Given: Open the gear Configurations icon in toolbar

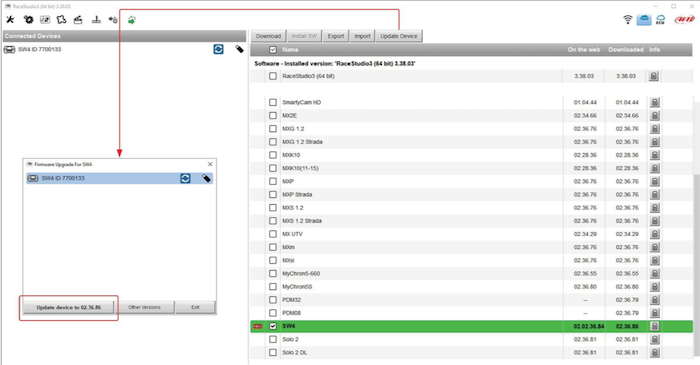Looking at the screenshot, I should point(28,19).
